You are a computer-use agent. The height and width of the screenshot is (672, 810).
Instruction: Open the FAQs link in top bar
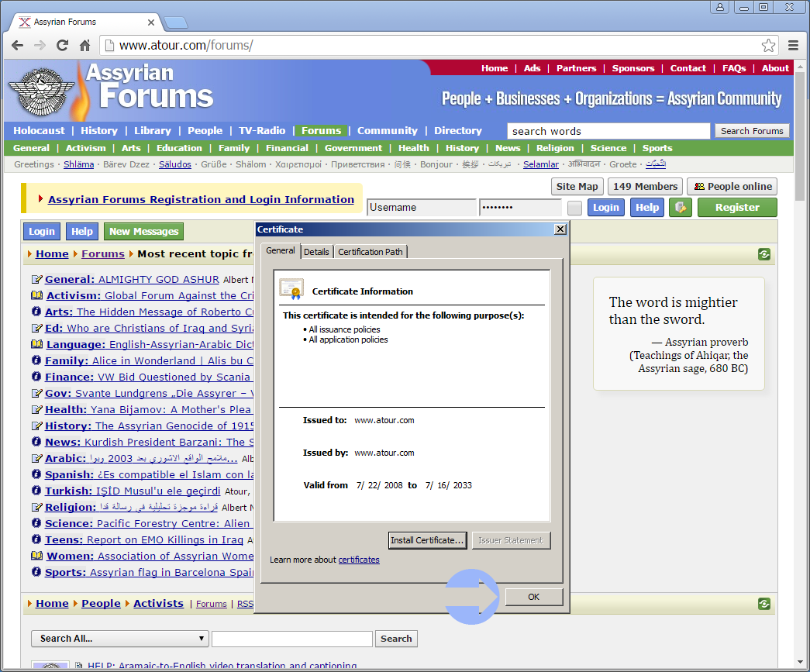(734, 68)
